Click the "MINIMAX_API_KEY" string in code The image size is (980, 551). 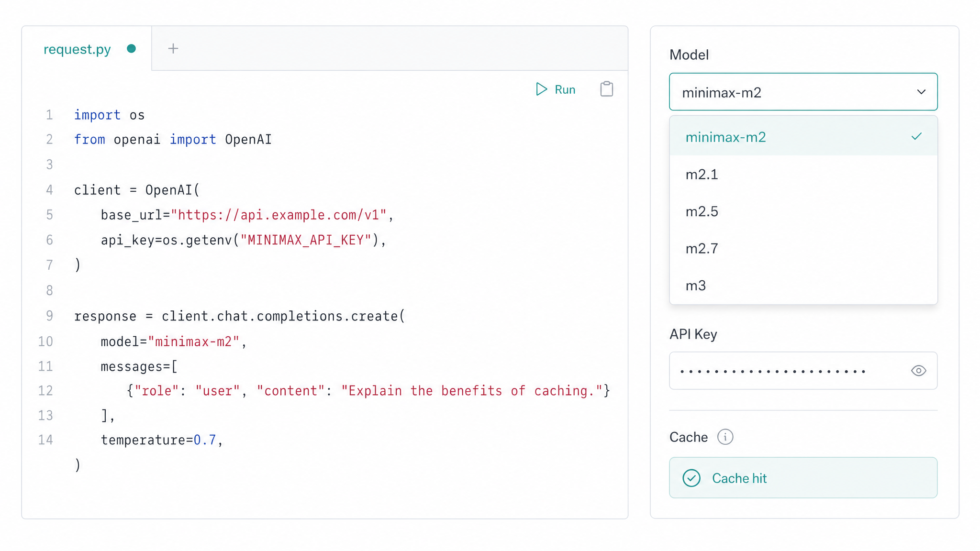pyautogui.click(x=306, y=240)
